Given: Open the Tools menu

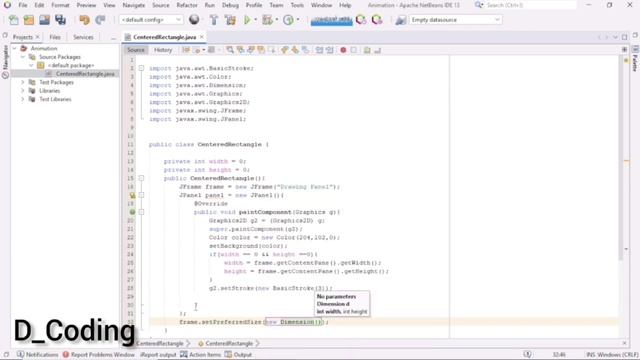Looking at the screenshot, I should 297,5.
